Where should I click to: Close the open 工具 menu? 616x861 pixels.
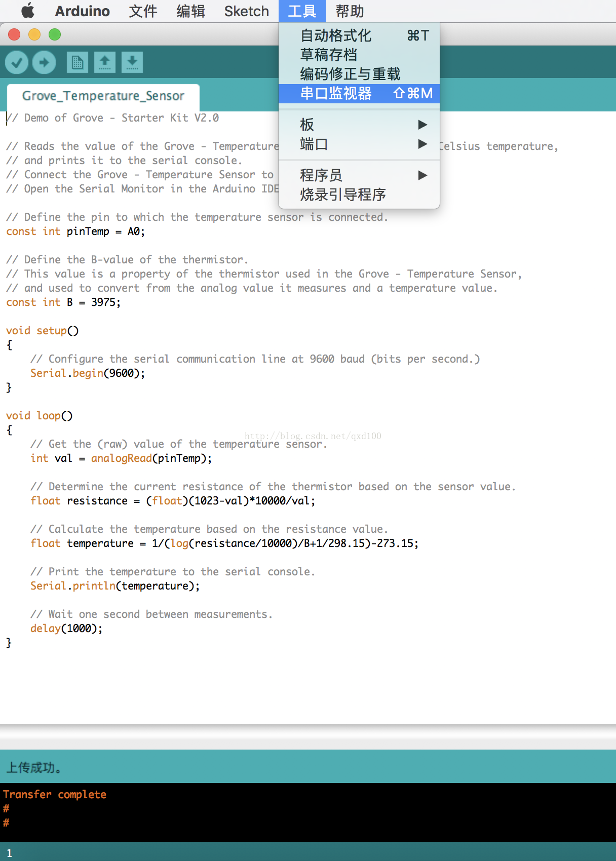coord(302,11)
